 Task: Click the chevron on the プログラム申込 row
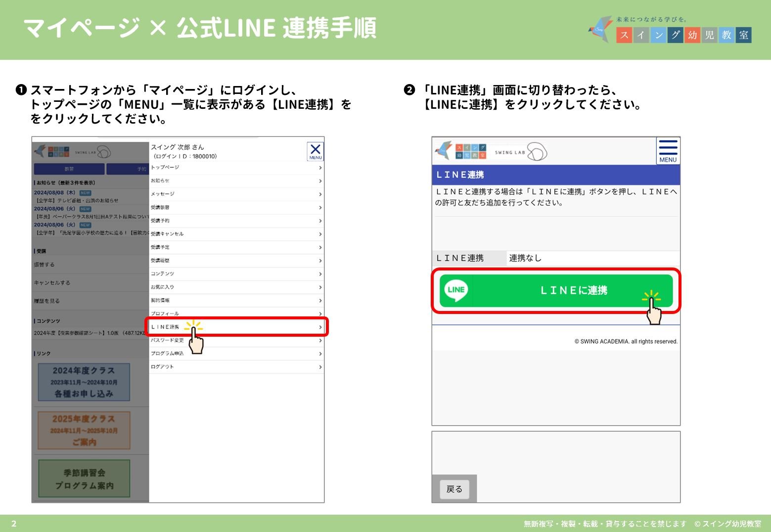[320, 354]
